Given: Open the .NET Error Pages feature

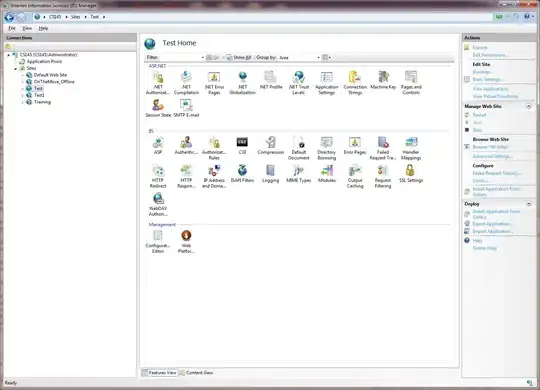Looking at the screenshot, I should coord(214,83).
